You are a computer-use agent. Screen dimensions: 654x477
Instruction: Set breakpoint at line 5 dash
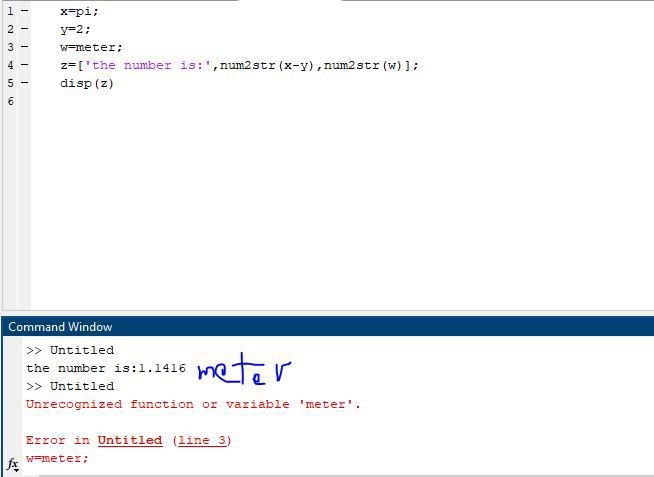pos(24,83)
